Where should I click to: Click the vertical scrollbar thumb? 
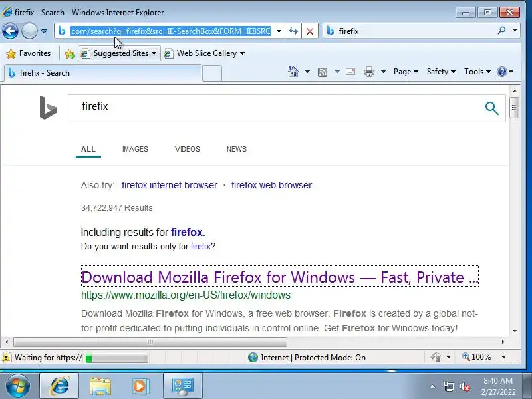515,108
